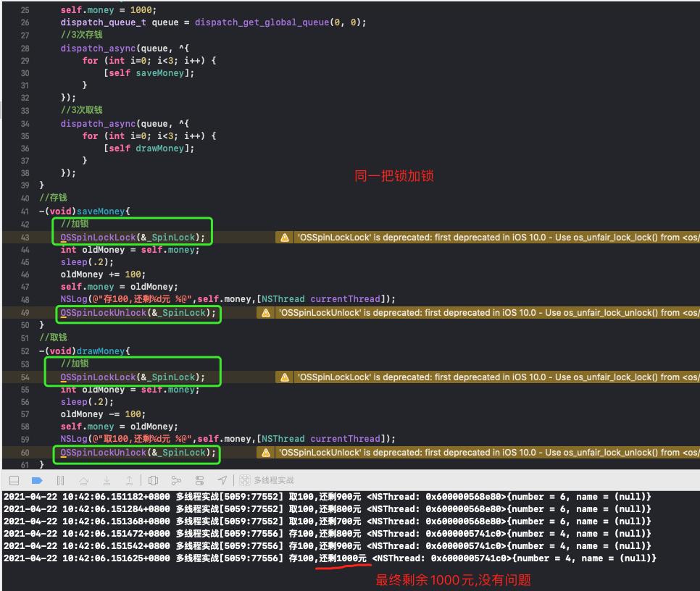Click line number 52 in the gutter
700x591 pixels.
(x=25, y=351)
